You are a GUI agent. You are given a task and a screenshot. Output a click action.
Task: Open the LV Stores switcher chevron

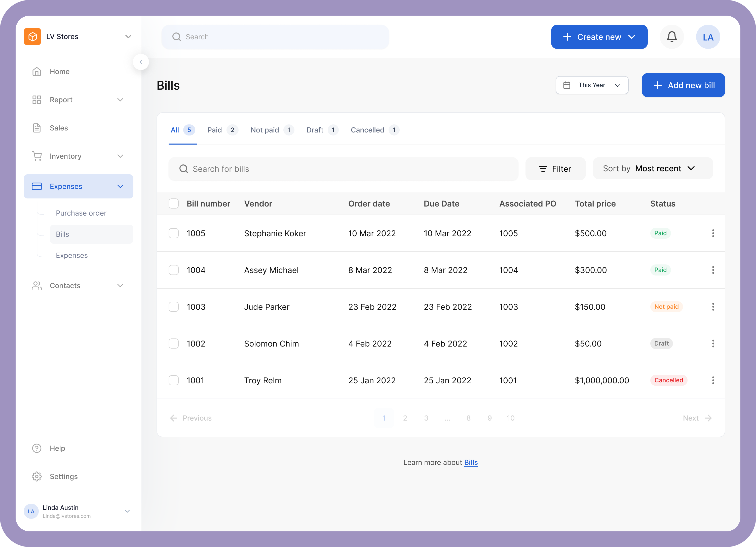(128, 36)
